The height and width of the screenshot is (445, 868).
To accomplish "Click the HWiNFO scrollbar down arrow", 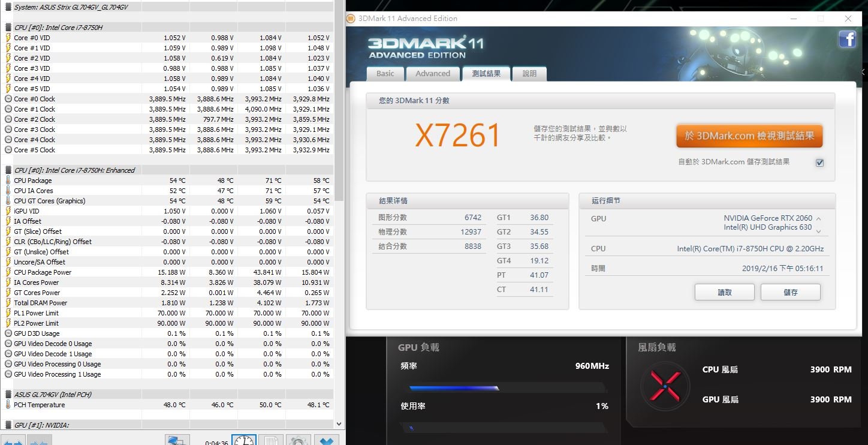I will tap(339, 424).
